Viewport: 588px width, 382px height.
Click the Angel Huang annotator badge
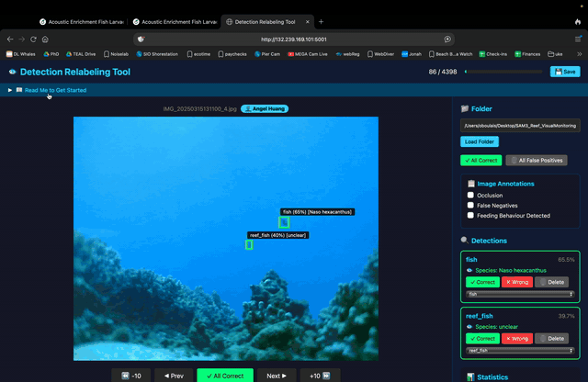click(x=265, y=108)
